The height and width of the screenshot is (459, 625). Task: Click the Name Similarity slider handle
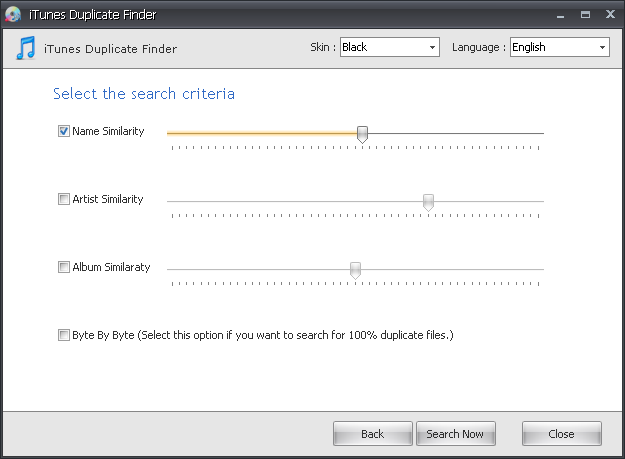click(362, 133)
